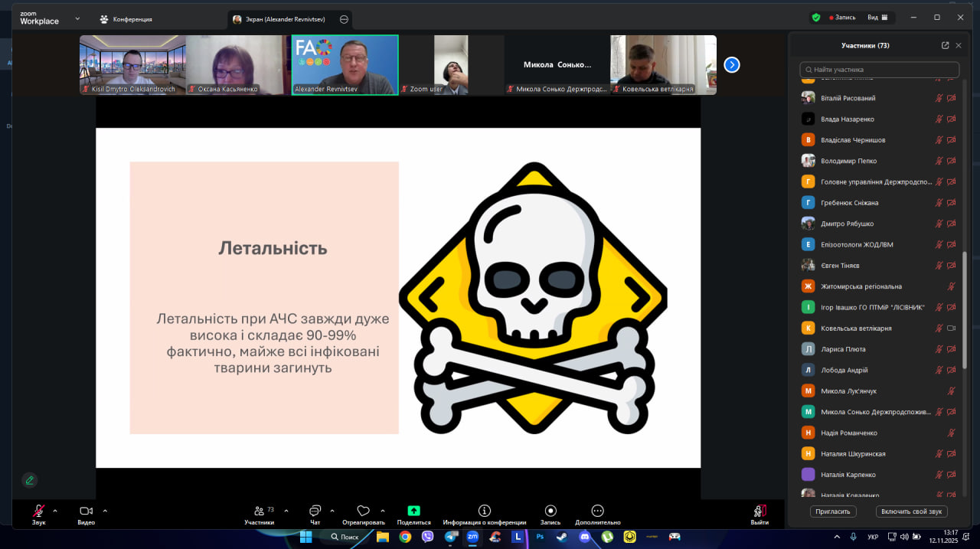Viewport: 980px width, 549px height.
Task: Click the green encryption shield icon
Action: [816, 18]
